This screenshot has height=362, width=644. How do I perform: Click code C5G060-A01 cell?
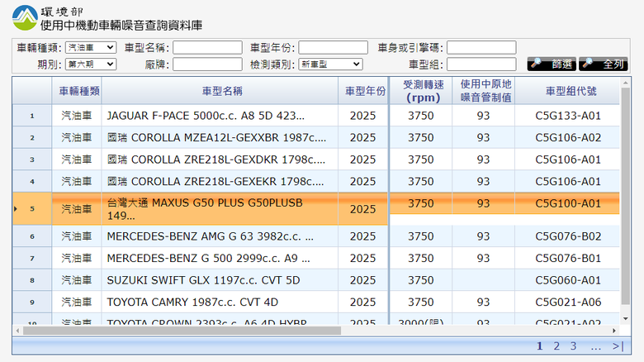pyautogui.click(x=567, y=280)
